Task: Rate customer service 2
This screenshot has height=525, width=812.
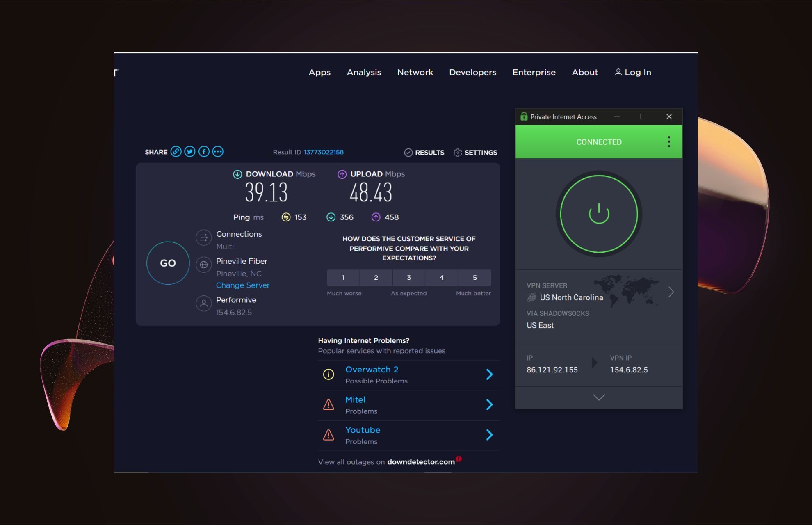Action: (376, 278)
